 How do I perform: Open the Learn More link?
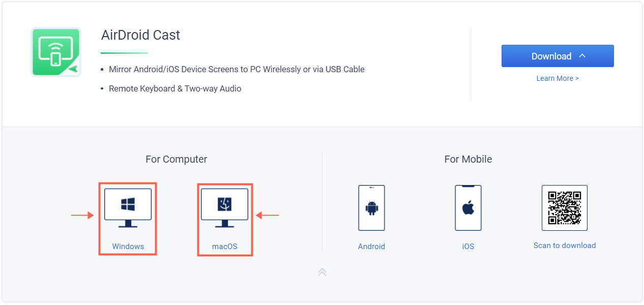[x=558, y=78]
